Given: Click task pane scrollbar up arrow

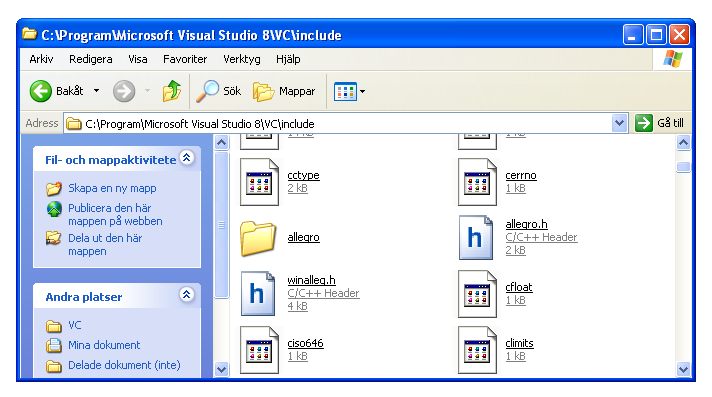Looking at the screenshot, I should [x=221, y=143].
